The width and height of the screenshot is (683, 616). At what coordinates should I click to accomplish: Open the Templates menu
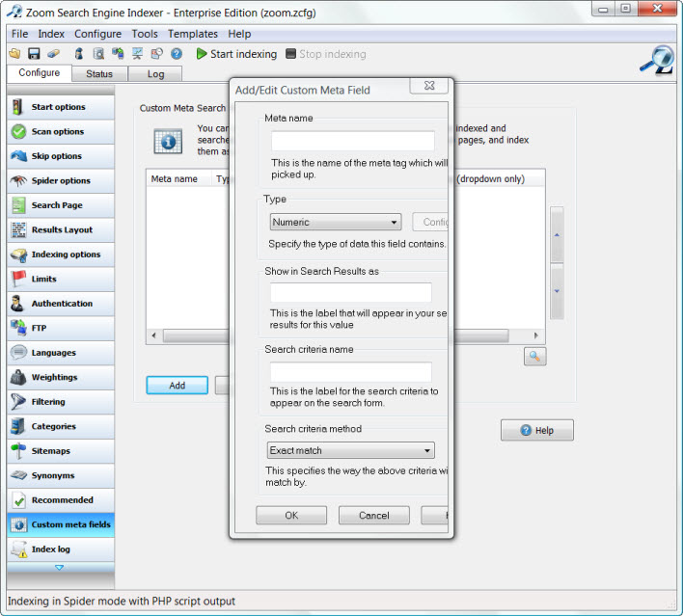[x=193, y=34]
